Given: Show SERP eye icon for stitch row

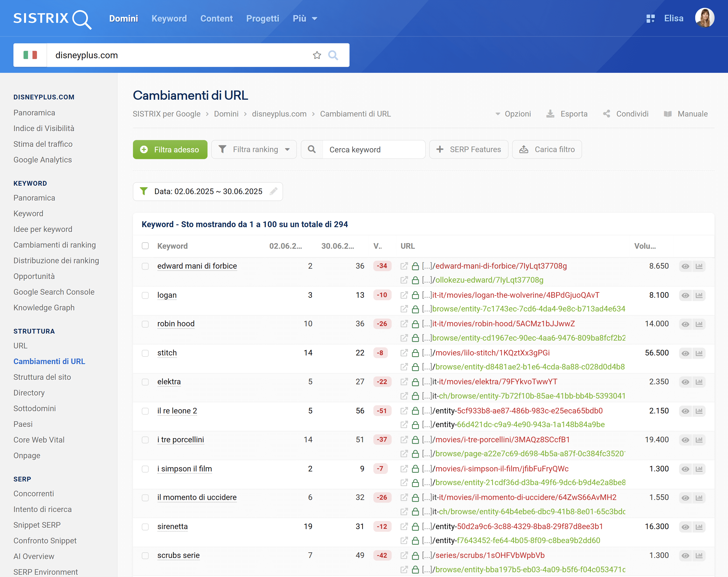Looking at the screenshot, I should pyautogui.click(x=685, y=353).
